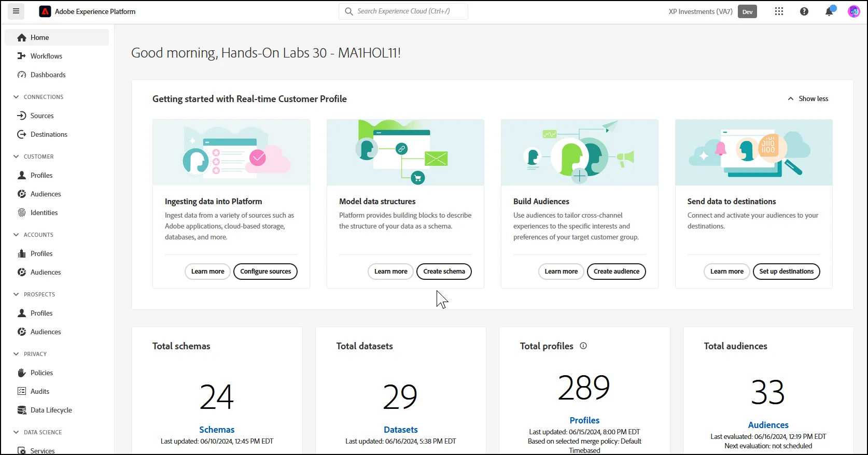Click the Dev sandbox badge
The image size is (868, 455).
[747, 11]
